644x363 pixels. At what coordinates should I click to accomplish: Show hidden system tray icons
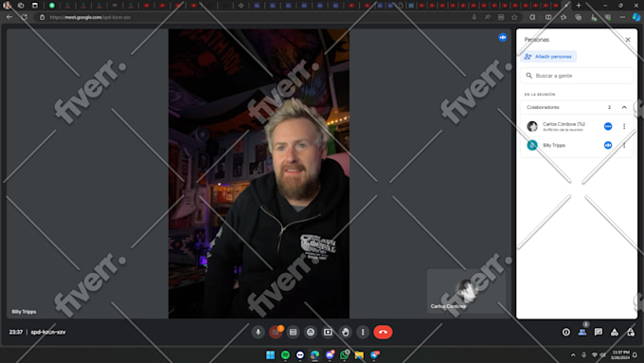(573, 354)
